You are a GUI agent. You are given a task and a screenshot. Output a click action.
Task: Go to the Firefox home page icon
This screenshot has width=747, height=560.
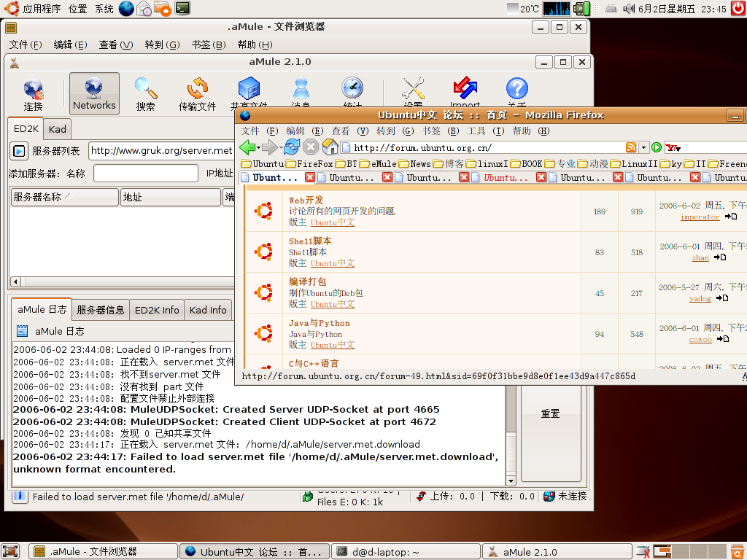[x=330, y=147]
